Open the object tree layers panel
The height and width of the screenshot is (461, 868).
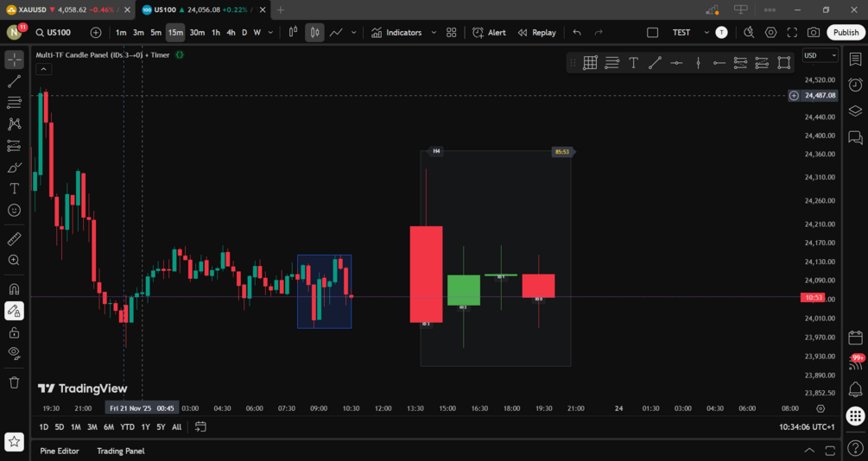click(x=855, y=111)
